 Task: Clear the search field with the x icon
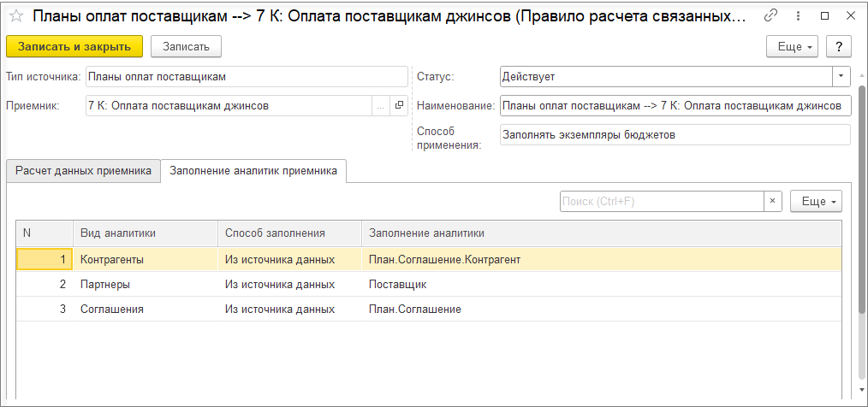tap(772, 201)
